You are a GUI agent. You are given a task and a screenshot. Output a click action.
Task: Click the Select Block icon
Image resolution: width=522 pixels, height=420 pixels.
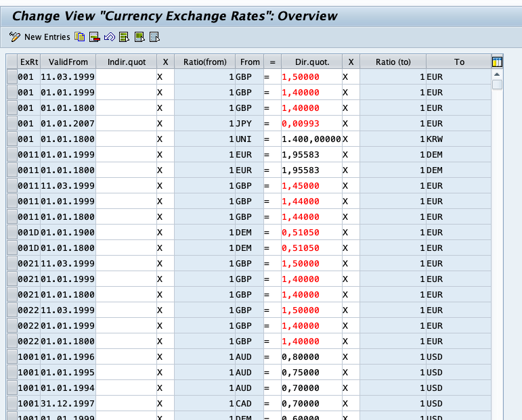(x=139, y=37)
